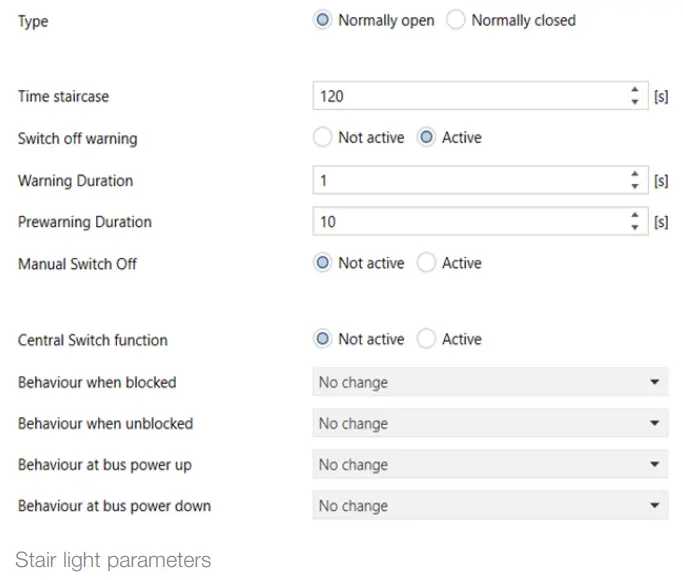The height and width of the screenshot is (580, 683).
Task: Increase Prewarning Duration with up arrow
Action: (x=634, y=216)
